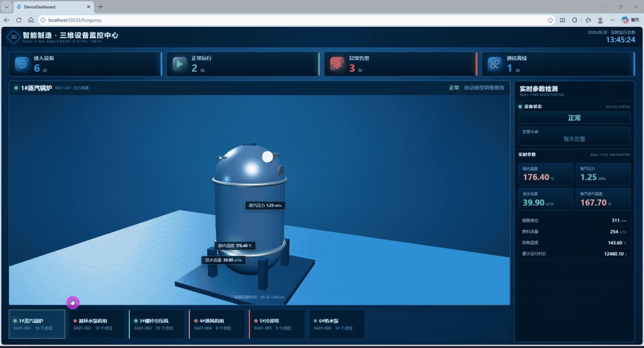Click the 接入设备 chip icon
Screen dimensions: 644x348
coord(22,64)
